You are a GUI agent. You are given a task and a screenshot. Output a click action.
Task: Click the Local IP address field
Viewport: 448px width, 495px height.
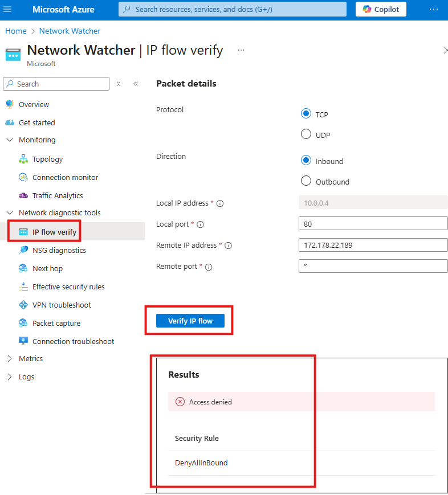tap(373, 203)
